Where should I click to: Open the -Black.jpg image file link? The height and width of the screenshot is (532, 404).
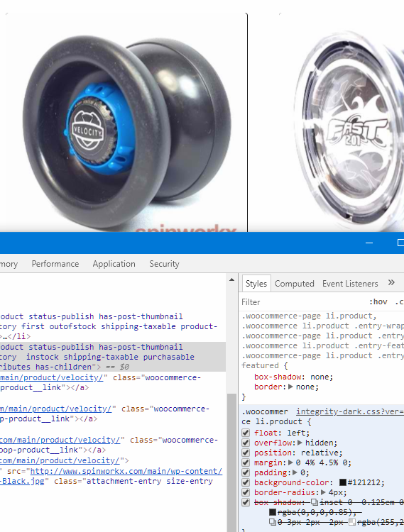coord(22,481)
